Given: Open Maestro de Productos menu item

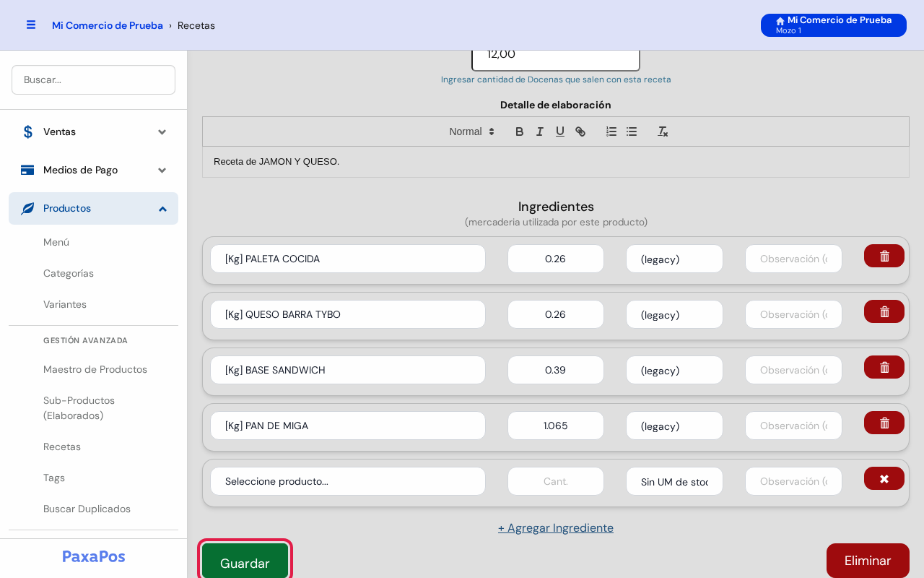Looking at the screenshot, I should pyautogui.click(x=95, y=369).
